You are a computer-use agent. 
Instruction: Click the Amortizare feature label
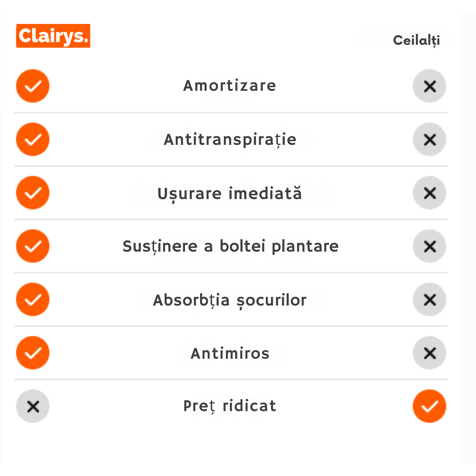click(x=230, y=86)
